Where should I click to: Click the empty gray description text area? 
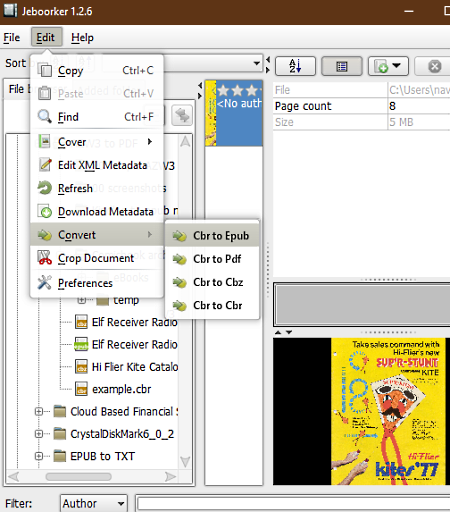363,304
